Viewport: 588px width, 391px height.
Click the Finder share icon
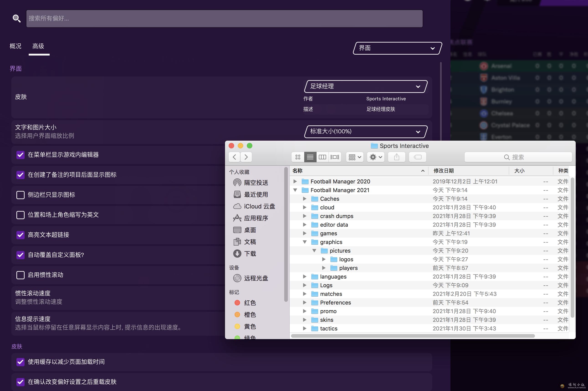pyautogui.click(x=397, y=157)
